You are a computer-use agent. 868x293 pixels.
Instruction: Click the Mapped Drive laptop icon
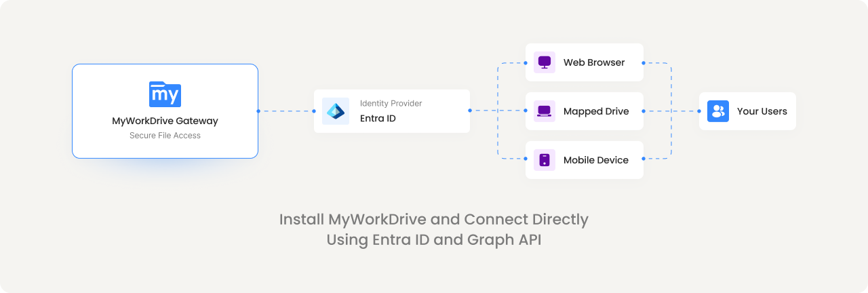pos(545,111)
